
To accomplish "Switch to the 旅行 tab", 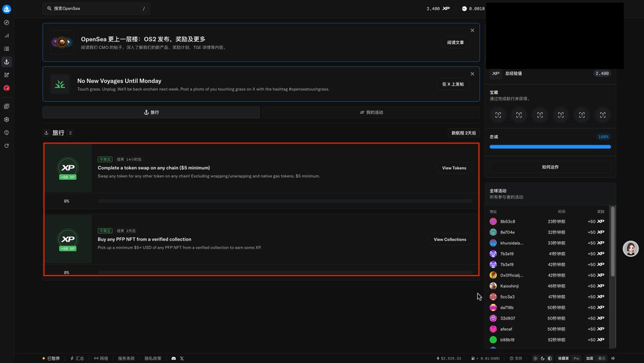I will 151,113.
